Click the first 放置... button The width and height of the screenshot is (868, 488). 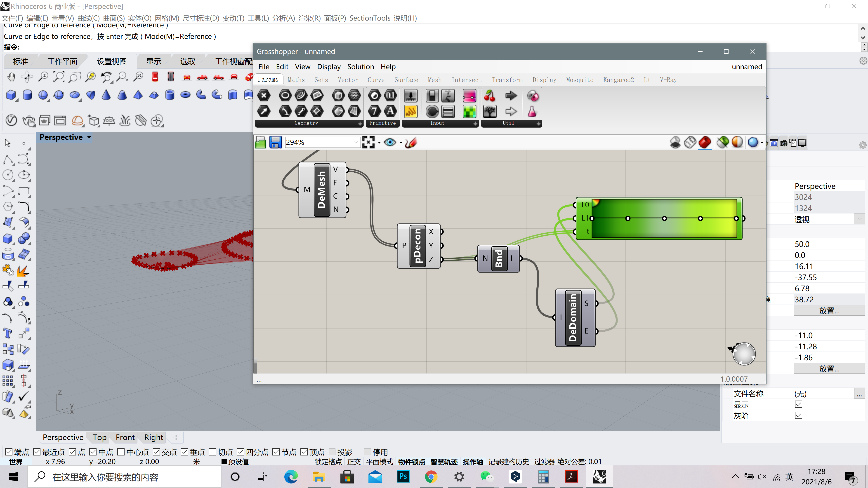(x=829, y=310)
